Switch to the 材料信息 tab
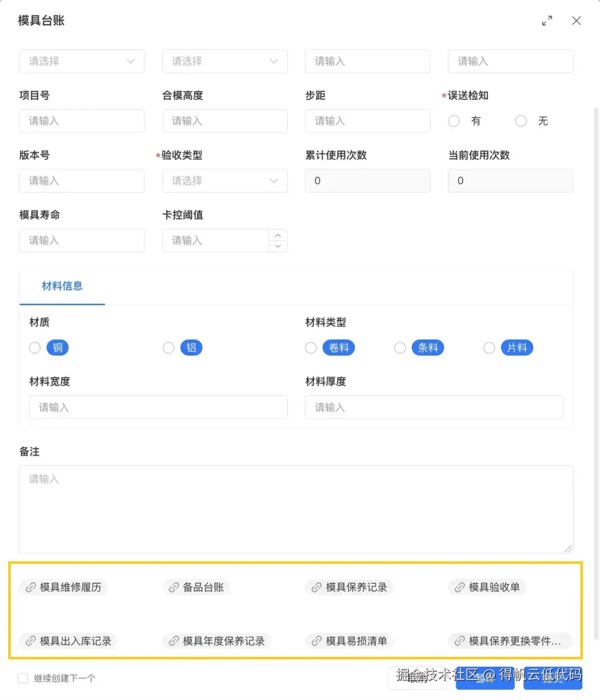The image size is (600, 700). click(62, 286)
